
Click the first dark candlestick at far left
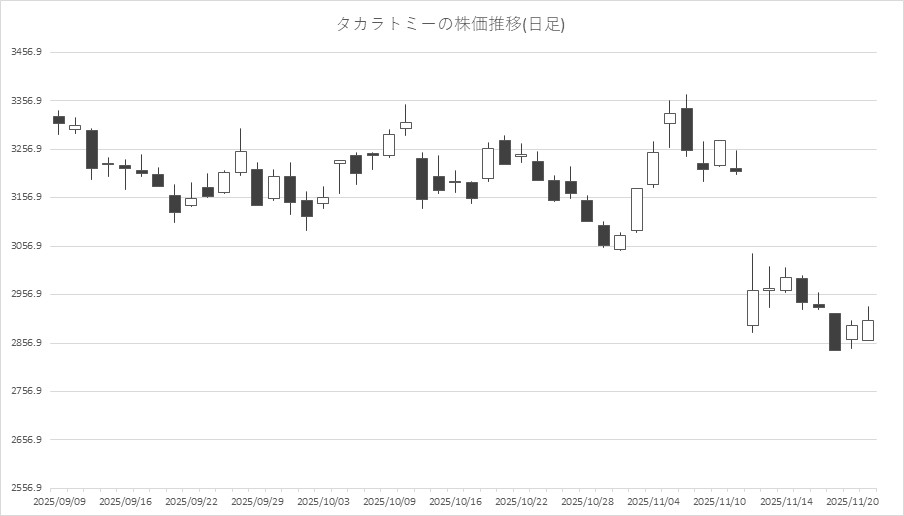pos(58,120)
